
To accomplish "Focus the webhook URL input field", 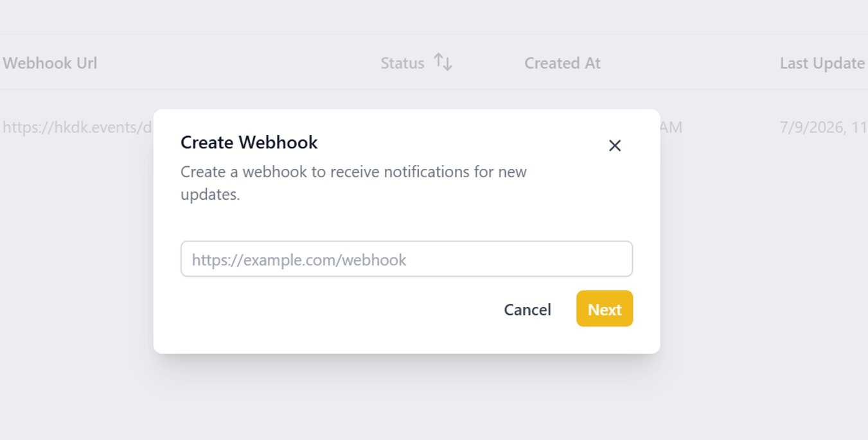I will coord(407,259).
